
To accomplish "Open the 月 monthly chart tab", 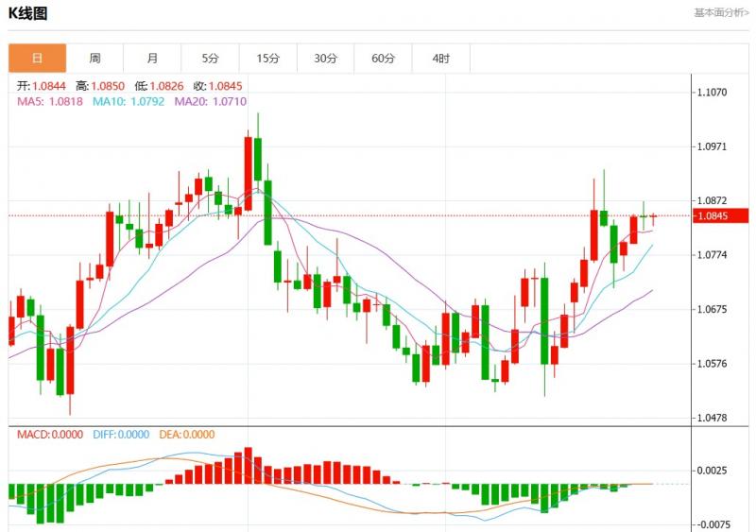I will tap(153, 59).
